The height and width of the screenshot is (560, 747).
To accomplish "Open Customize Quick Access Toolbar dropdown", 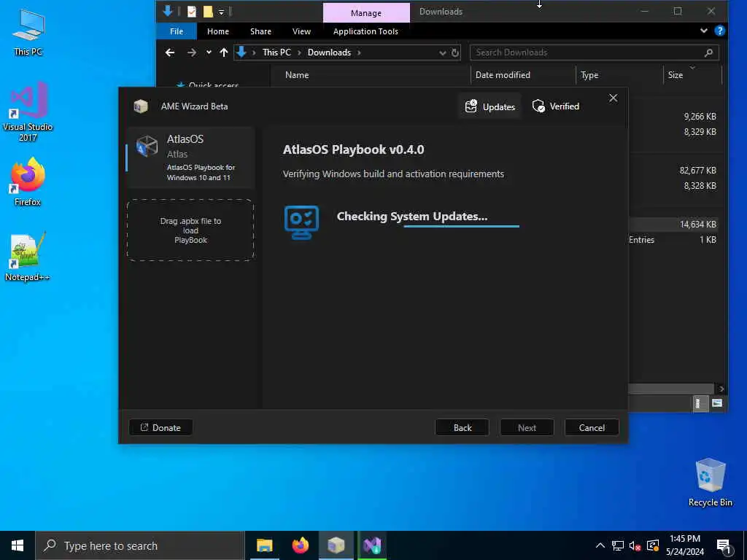I will coord(222,12).
